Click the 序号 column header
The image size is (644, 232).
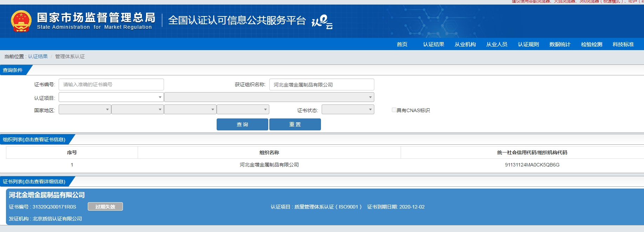coord(72,152)
